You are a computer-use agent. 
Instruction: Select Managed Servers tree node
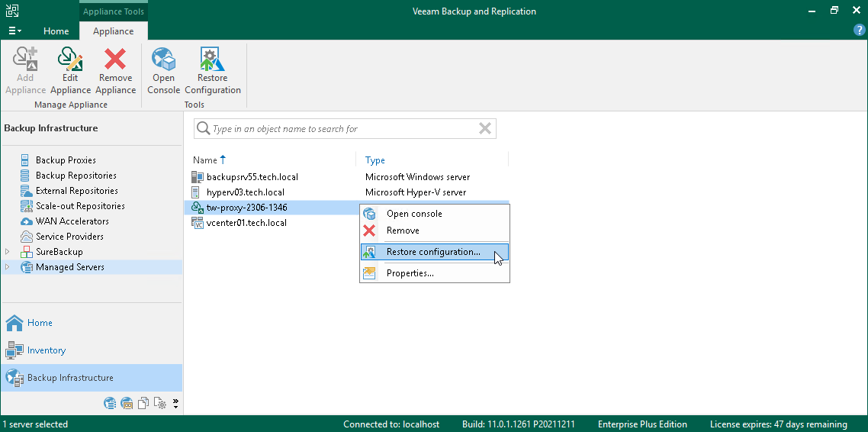coord(69,267)
